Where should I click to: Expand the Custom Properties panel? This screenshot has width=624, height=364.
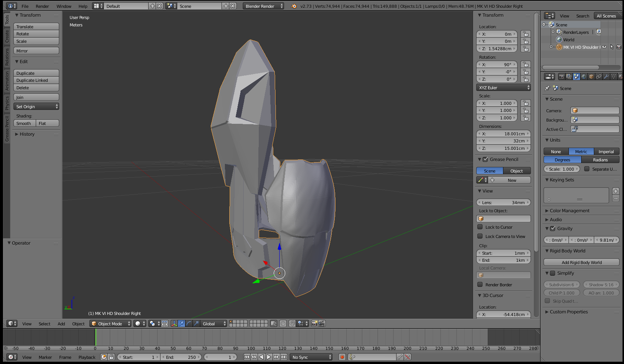pyautogui.click(x=569, y=312)
